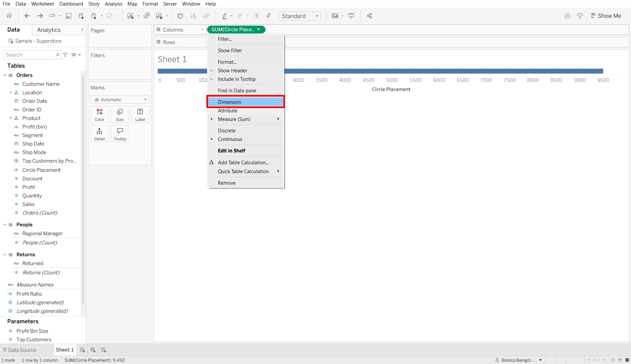The image size is (631, 364).
Task: Click the Size card in Marks
Action: (120, 114)
